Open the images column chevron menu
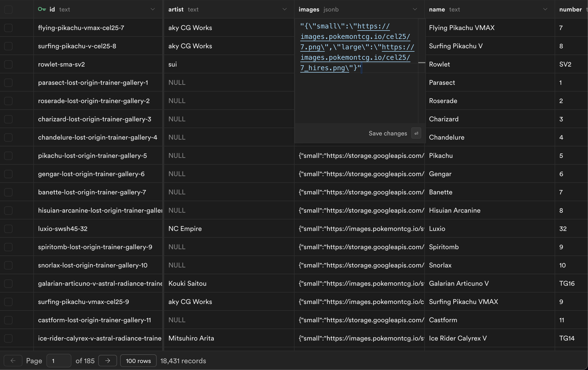Image resolution: width=588 pixels, height=370 pixels. (415, 9)
